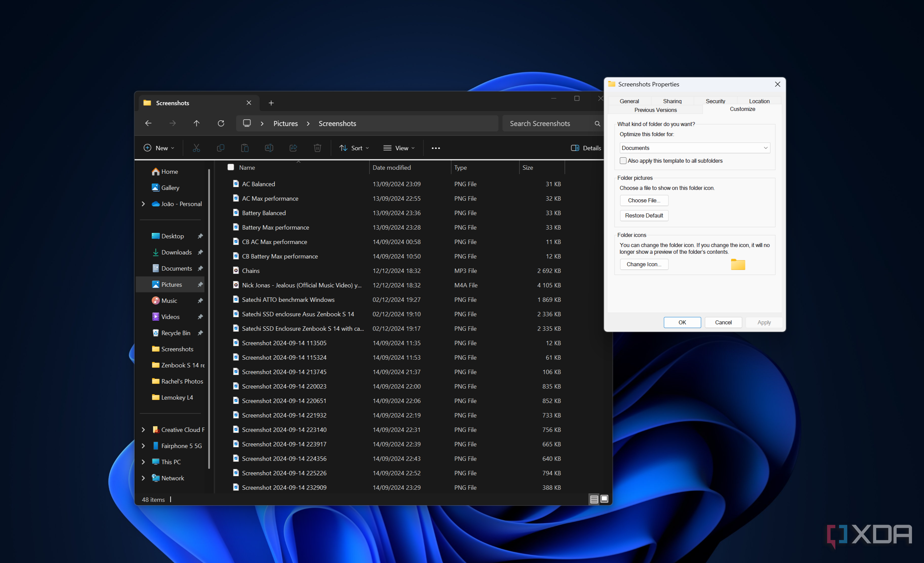The width and height of the screenshot is (924, 563).
Task: Cancel the Properties dialog
Action: pyautogui.click(x=723, y=322)
